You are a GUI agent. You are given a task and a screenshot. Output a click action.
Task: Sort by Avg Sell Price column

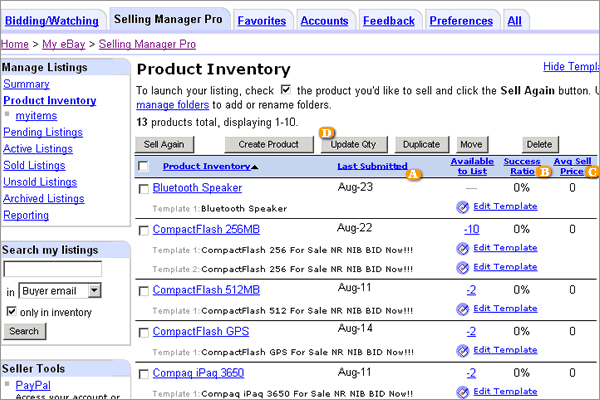tap(572, 167)
